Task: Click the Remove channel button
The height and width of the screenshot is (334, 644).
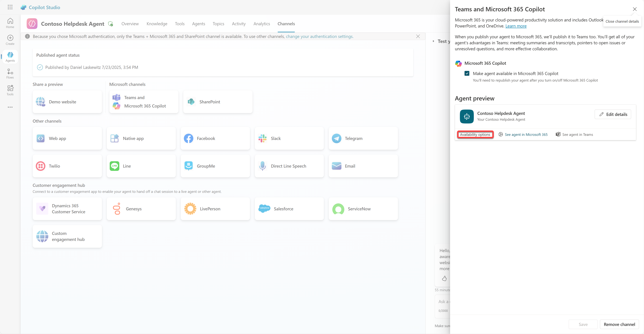Action: [619, 324]
